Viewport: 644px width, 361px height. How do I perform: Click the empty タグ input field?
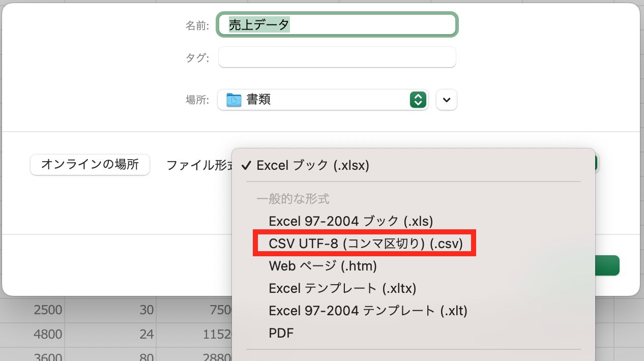(337, 57)
